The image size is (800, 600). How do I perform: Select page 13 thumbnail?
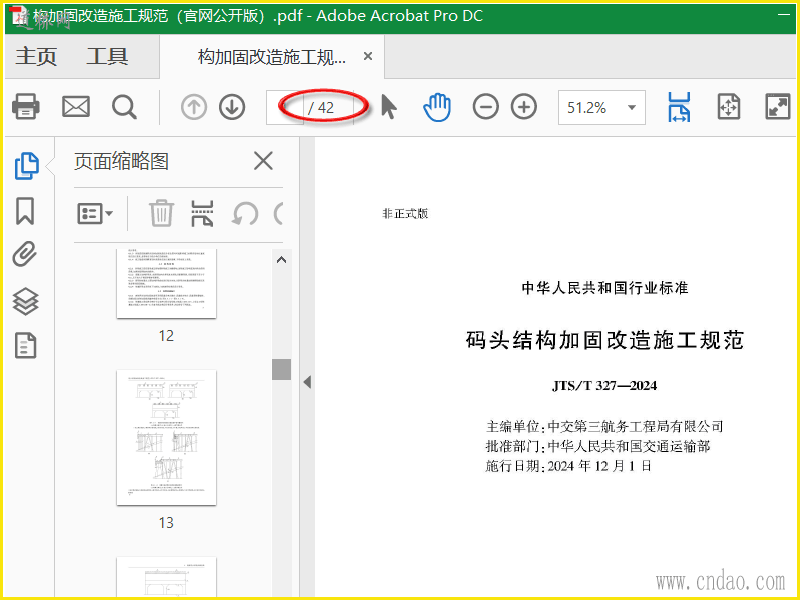pyautogui.click(x=166, y=438)
